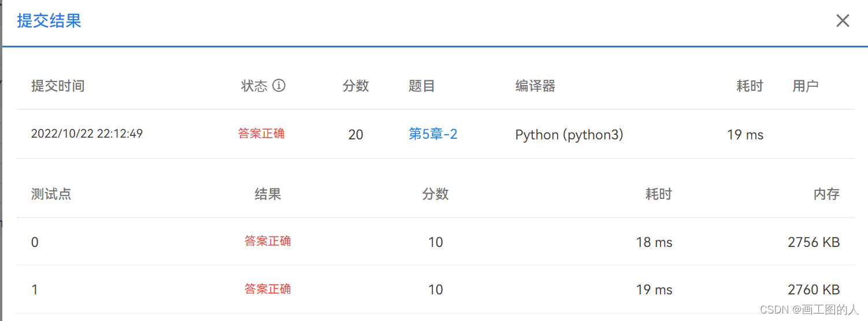Screen dimensions: 868x321
Task: Click the submission's red 答案正确 status
Action: click(261, 134)
